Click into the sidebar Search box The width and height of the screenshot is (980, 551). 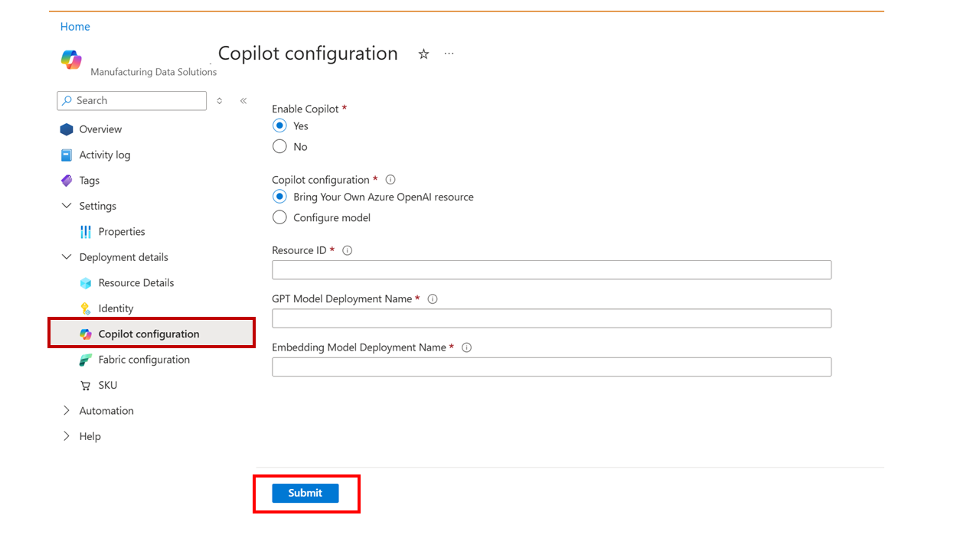tap(132, 100)
